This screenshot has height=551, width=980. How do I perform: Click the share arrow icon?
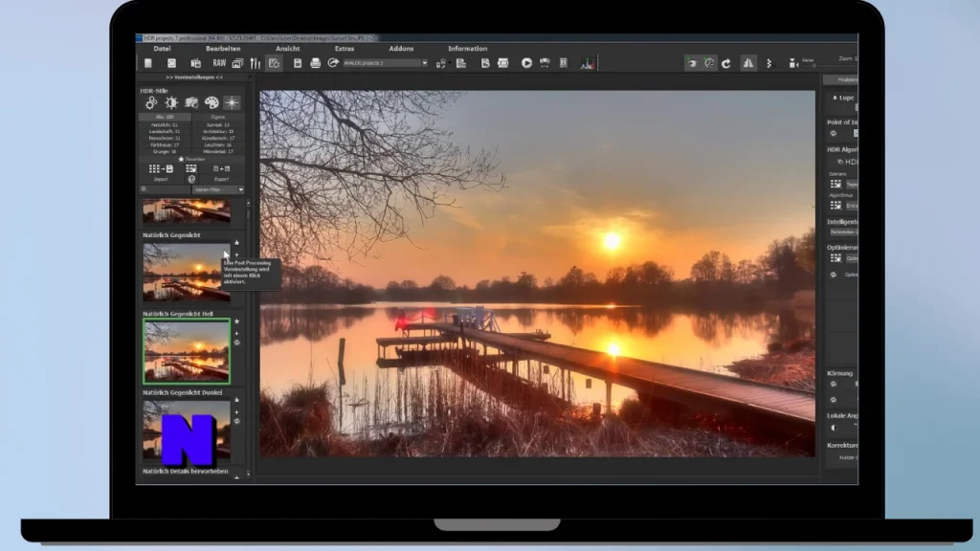tap(333, 63)
